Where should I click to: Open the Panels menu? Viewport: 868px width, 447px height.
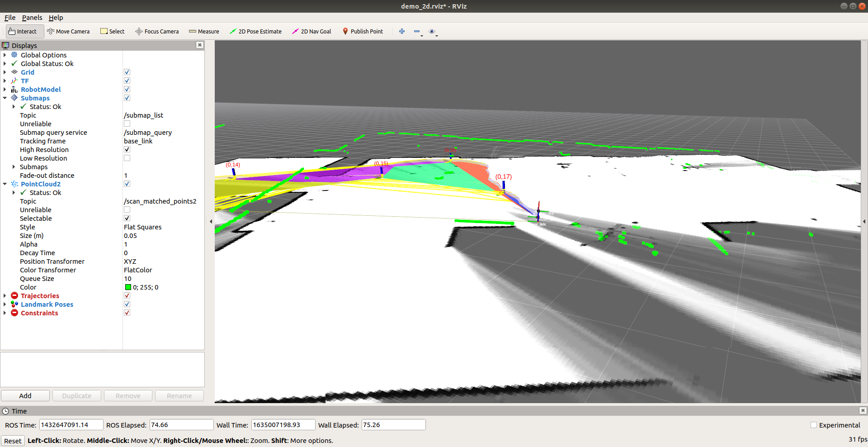(32, 18)
